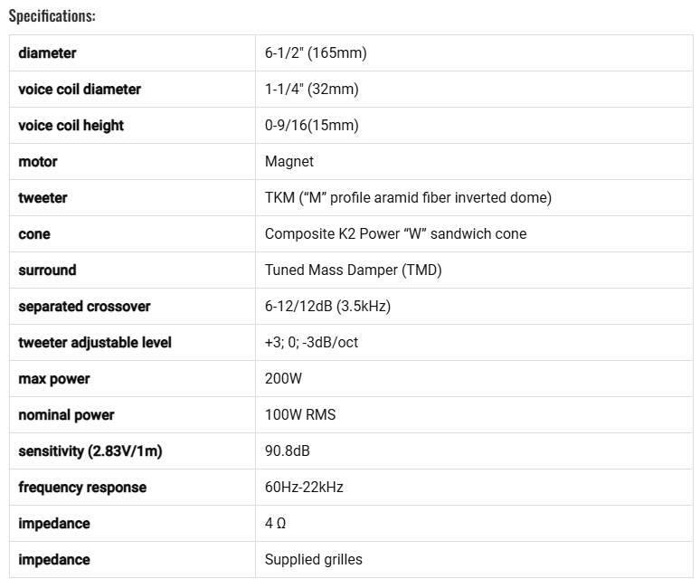Image resolution: width=700 pixels, height=588 pixels.
Task: Click the voice coil diameter label
Action: (x=80, y=90)
